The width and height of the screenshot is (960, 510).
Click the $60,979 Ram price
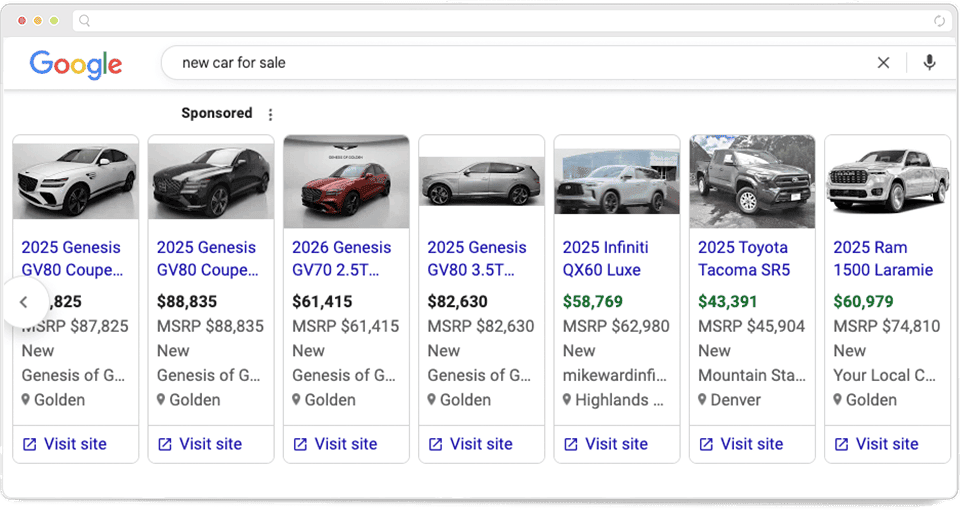(x=863, y=302)
